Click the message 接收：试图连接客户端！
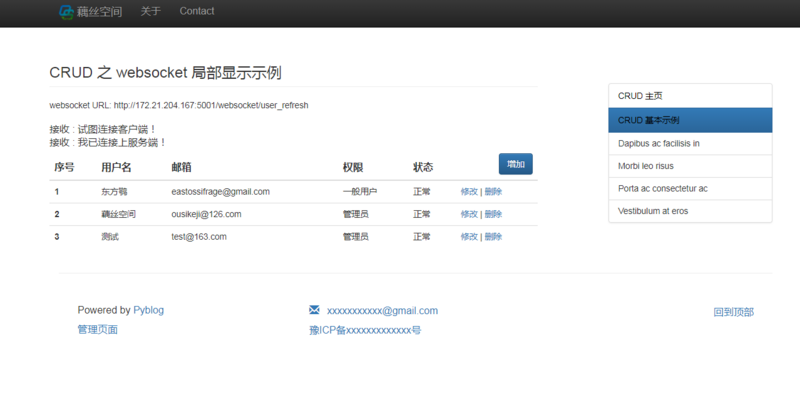The image size is (800, 408). (103, 130)
